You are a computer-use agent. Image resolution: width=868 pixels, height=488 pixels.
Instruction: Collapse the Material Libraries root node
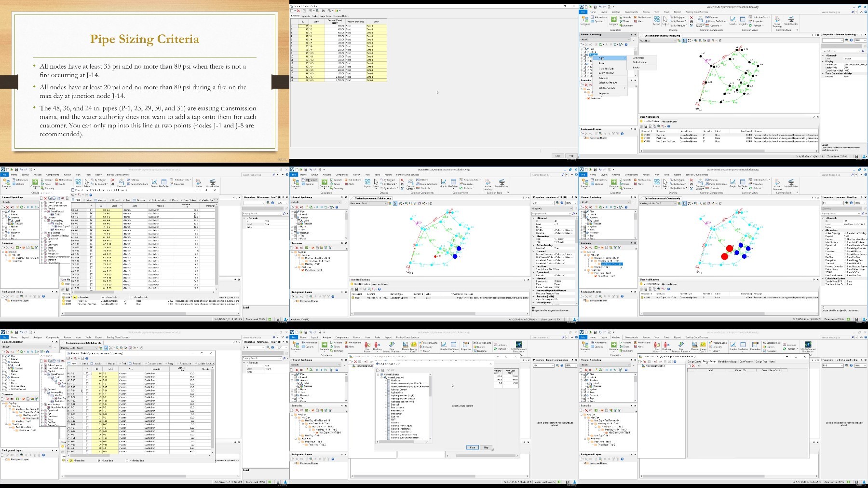(x=378, y=375)
